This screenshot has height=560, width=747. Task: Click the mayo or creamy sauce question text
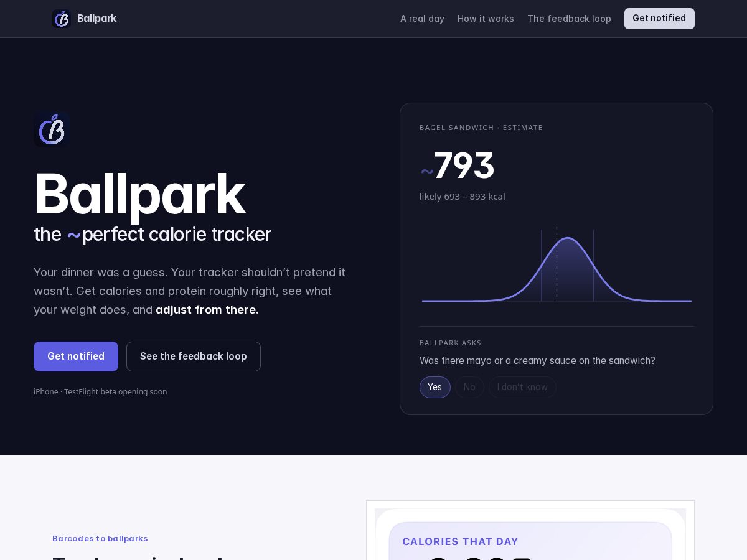[x=537, y=361]
